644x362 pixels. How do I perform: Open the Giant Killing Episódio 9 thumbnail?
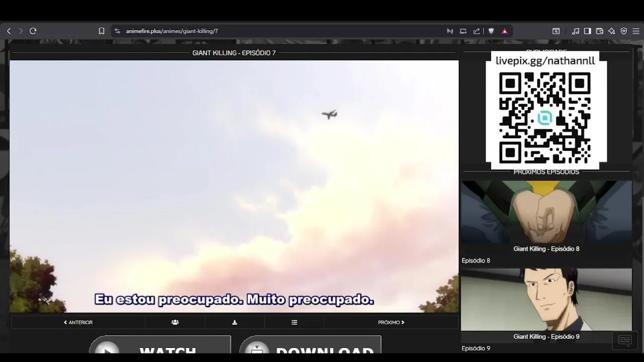[x=546, y=300]
